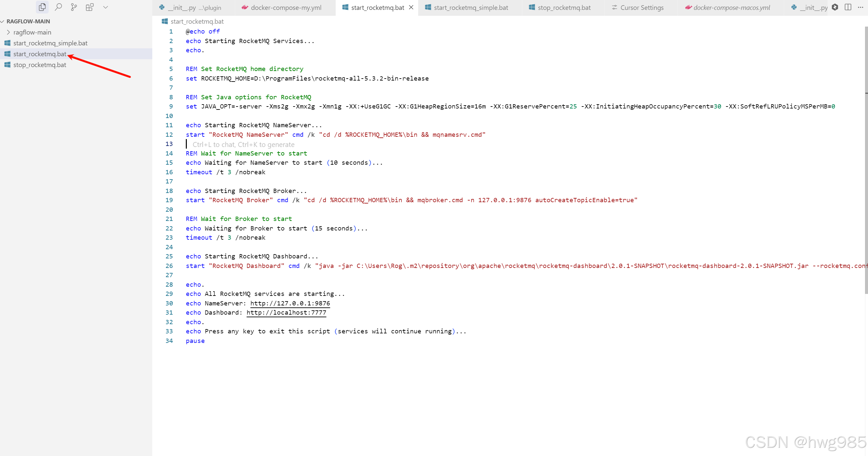Click the http://localhost:7777 link
Screen dimensions: 868x456
tap(286, 313)
